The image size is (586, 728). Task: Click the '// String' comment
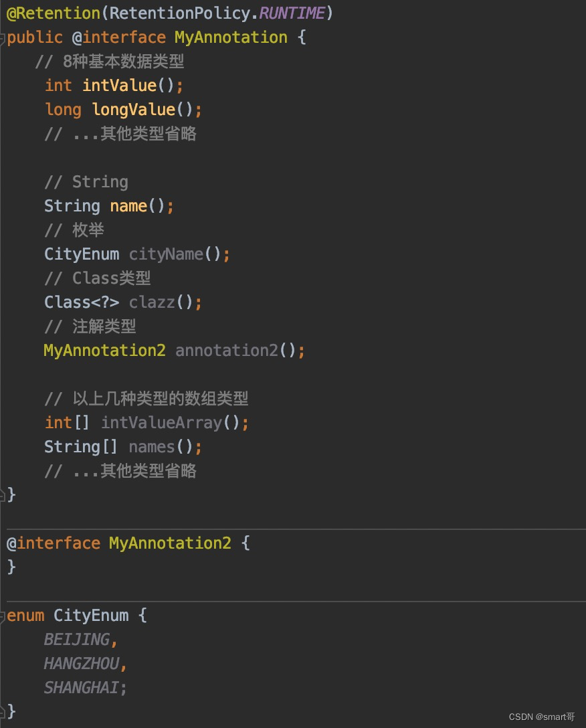click(x=86, y=182)
